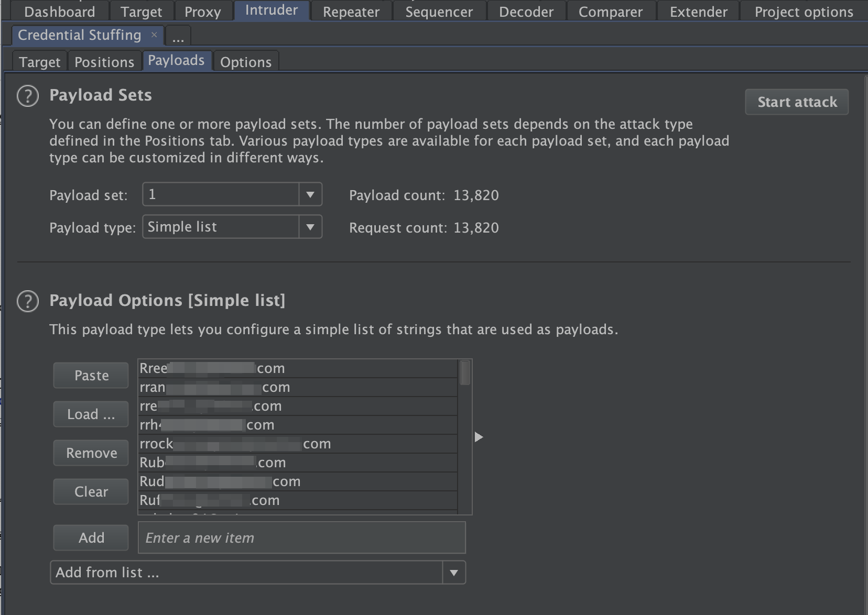This screenshot has height=615, width=868.
Task: Load a payload list file
Action: pos(91,414)
